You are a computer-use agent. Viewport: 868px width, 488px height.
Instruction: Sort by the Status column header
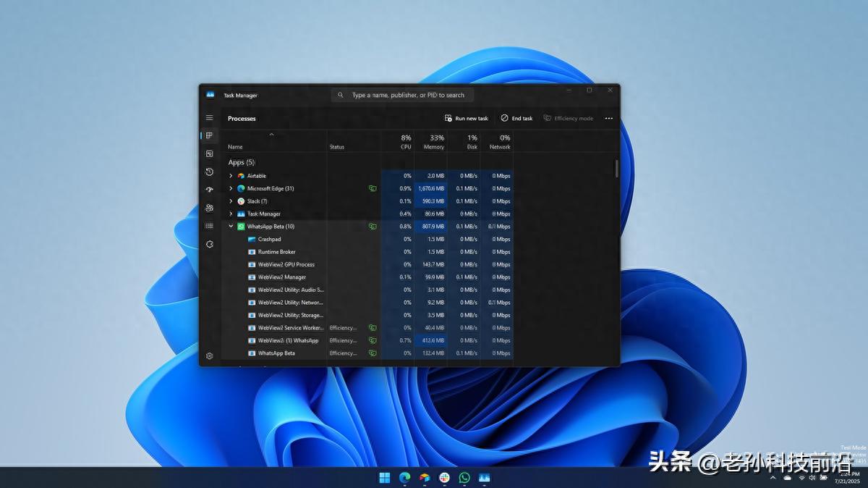(337, 147)
